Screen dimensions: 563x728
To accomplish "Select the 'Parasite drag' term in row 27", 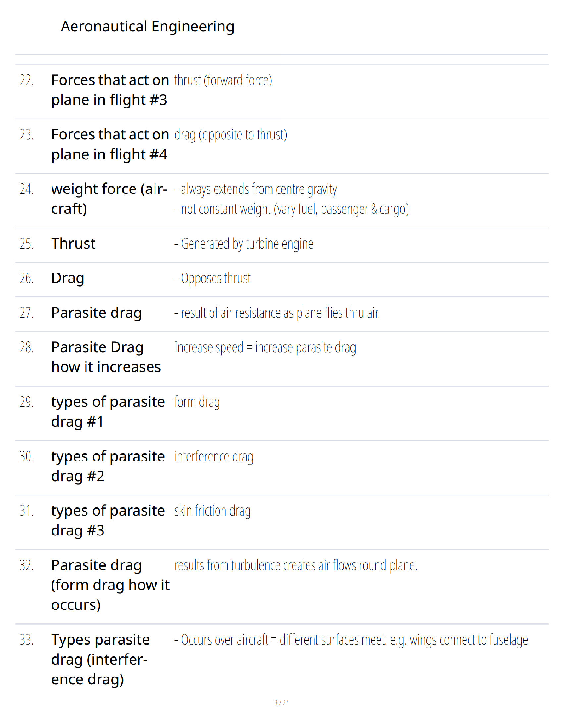I will pyautogui.click(x=97, y=313).
